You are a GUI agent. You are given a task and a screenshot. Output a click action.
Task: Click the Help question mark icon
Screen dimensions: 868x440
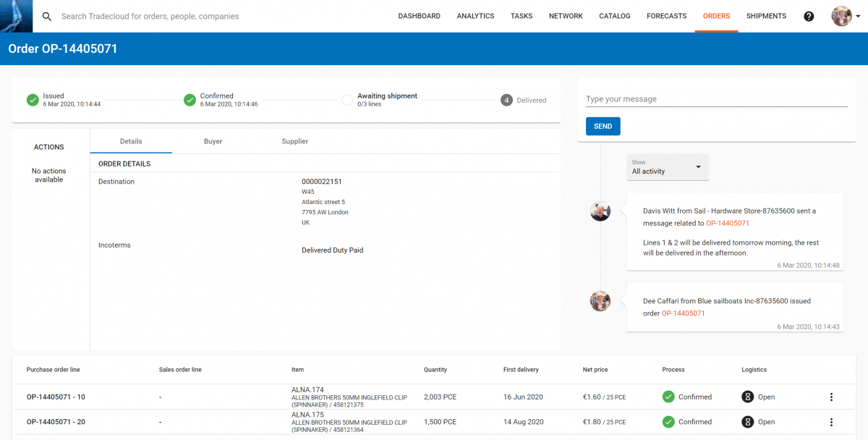point(809,16)
